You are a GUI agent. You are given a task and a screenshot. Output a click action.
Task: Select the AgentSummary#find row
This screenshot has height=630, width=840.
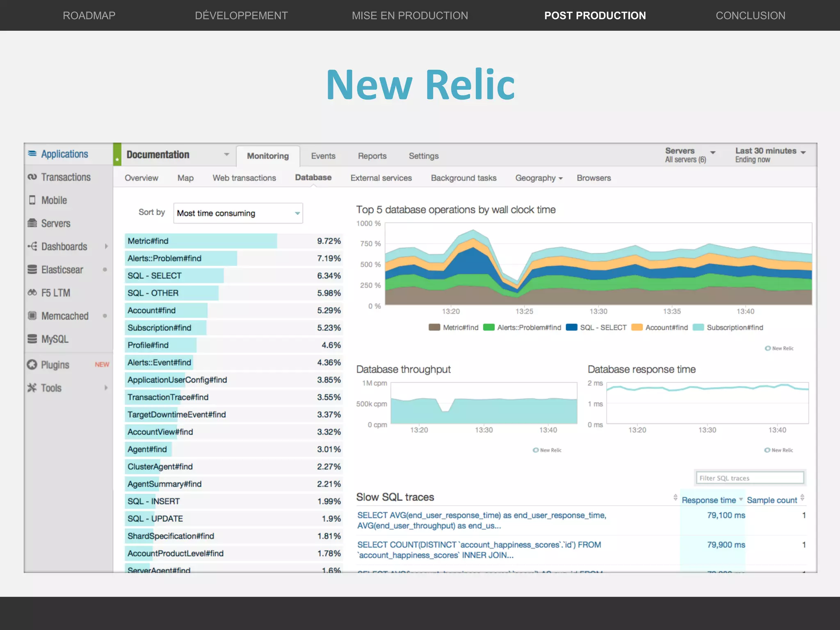tap(233, 484)
